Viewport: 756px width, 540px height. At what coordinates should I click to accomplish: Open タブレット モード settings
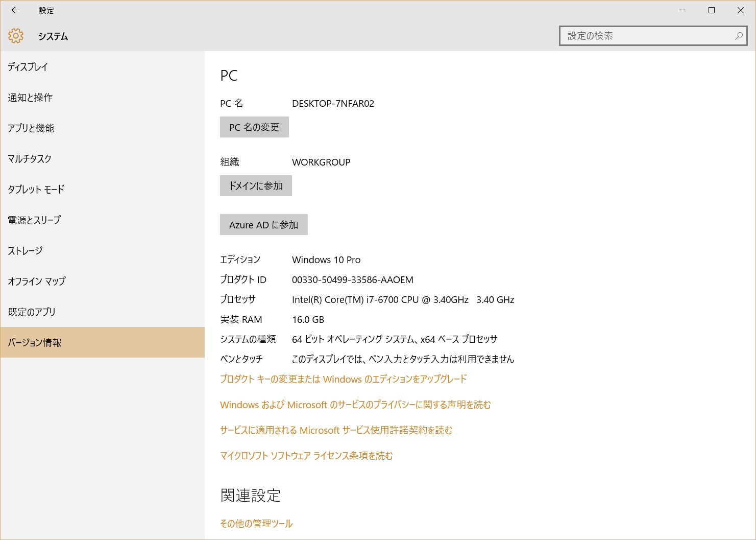[102, 189]
